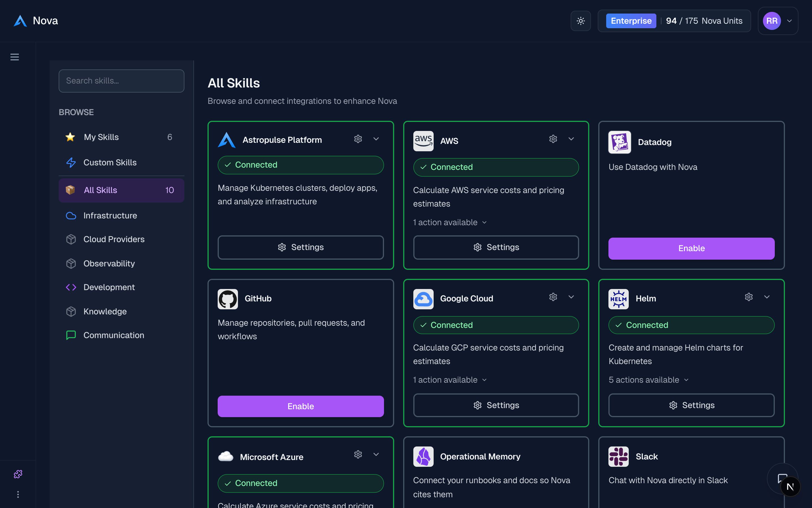Select the Infrastructure category
This screenshot has width=812, height=508.
[122, 216]
